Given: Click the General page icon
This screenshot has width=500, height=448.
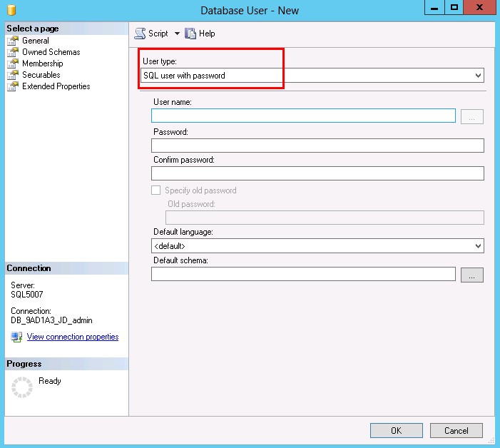Looking at the screenshot, I should (x=13, y=41).
